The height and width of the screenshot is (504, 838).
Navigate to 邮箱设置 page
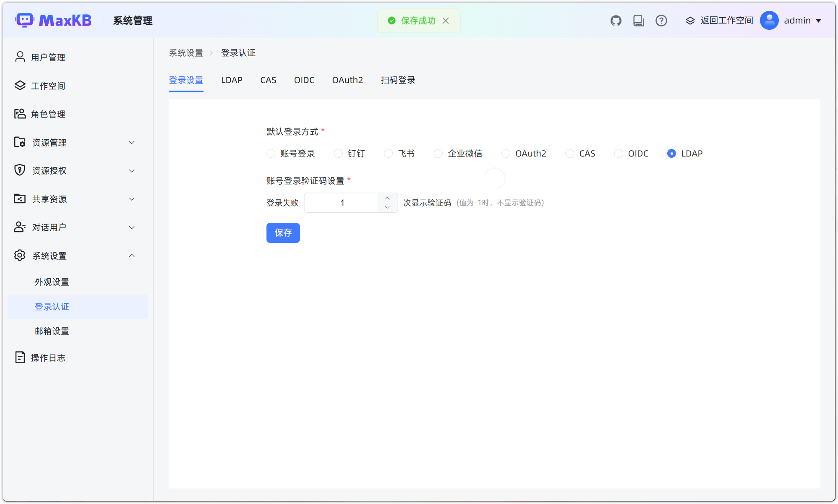tap(52, 331)
